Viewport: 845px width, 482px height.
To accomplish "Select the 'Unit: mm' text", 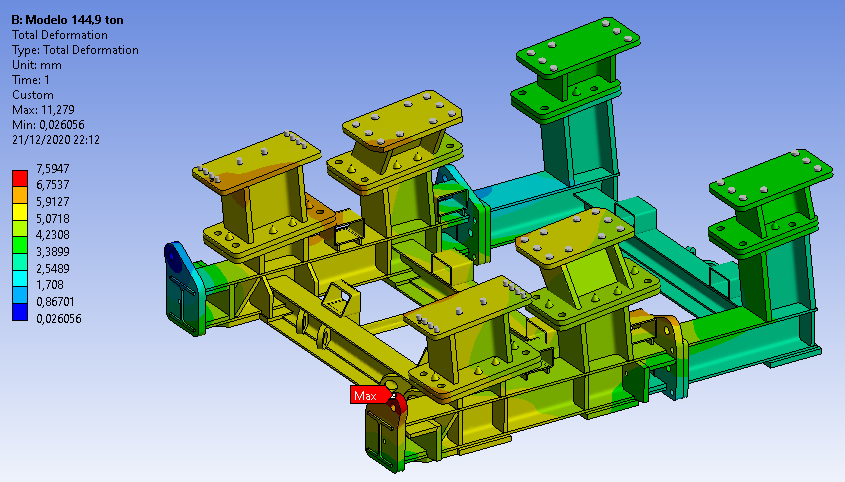I will click(x=36, y=65).
